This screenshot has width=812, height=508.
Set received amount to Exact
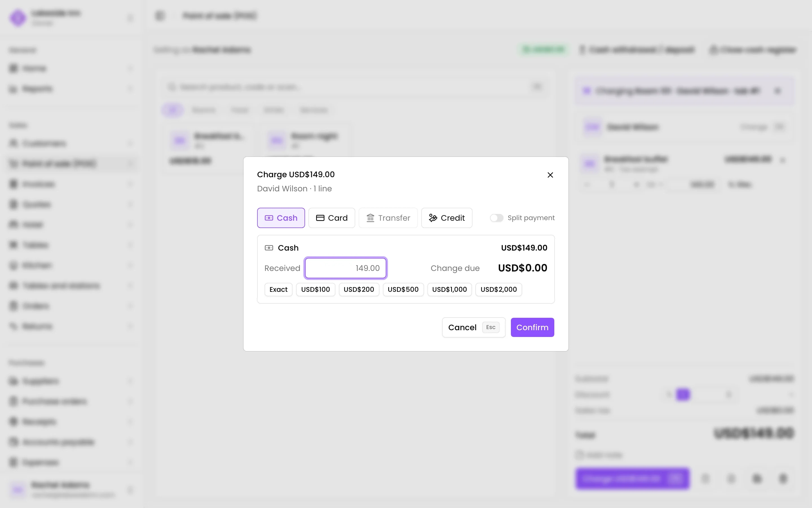click(278, 289)
